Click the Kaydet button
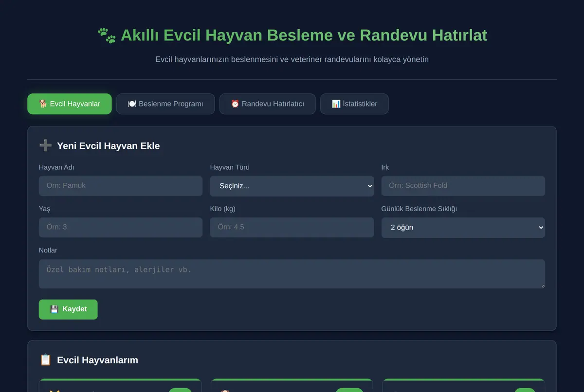 (68, 309)
